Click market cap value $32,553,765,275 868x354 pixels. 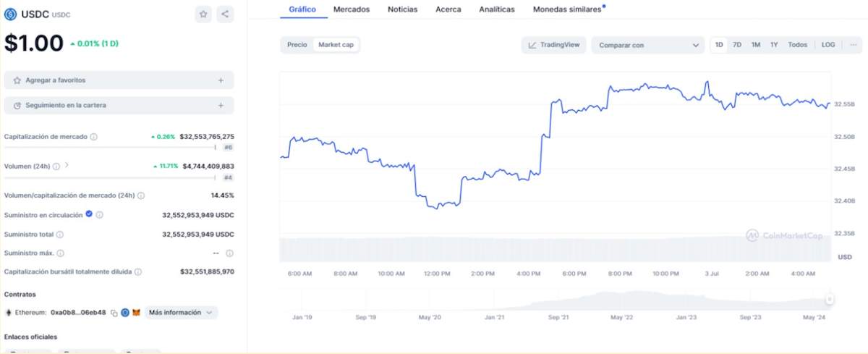click(x=207, y=137)
